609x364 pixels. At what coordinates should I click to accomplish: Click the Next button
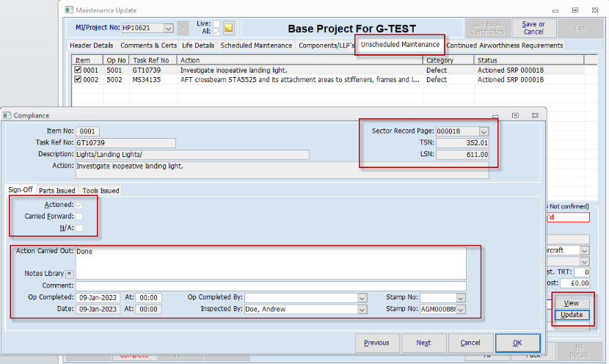point(423,343)
